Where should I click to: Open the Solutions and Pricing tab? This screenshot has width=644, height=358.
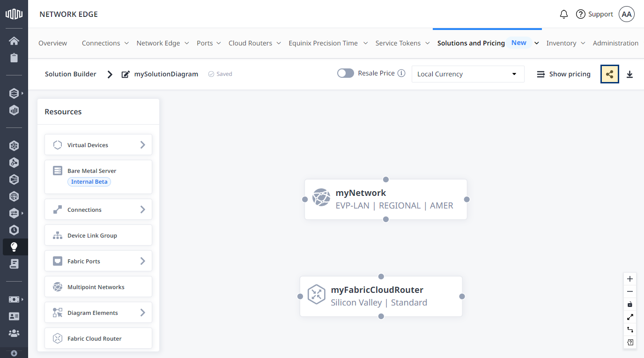pyautogui.click(x=471, y=43)
